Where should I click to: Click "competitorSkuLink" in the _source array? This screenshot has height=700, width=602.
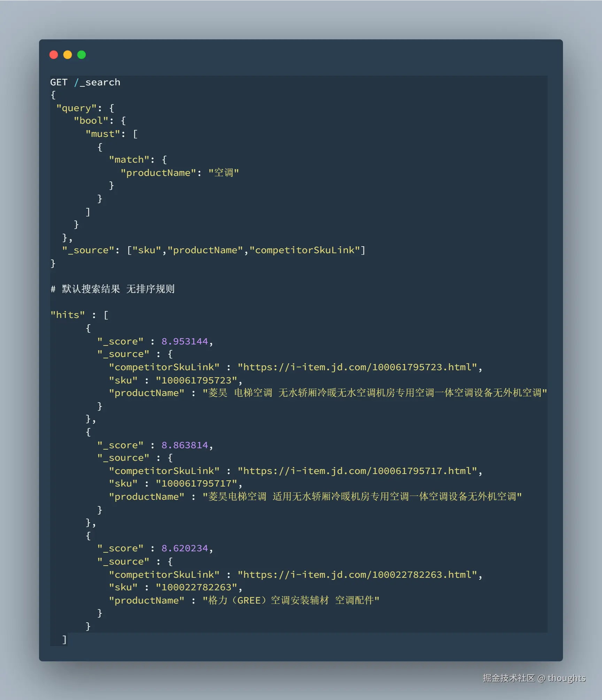pos(304,250)
